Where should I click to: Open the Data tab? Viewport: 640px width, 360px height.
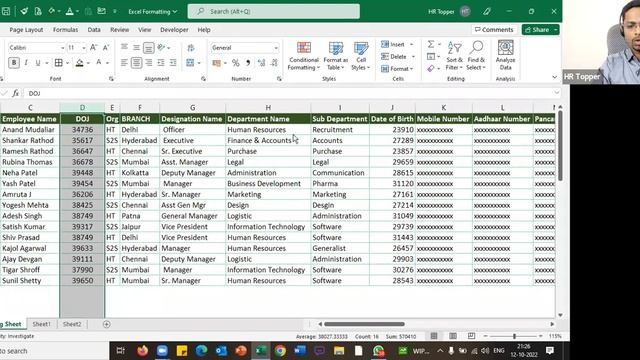(x=94, y=30)
